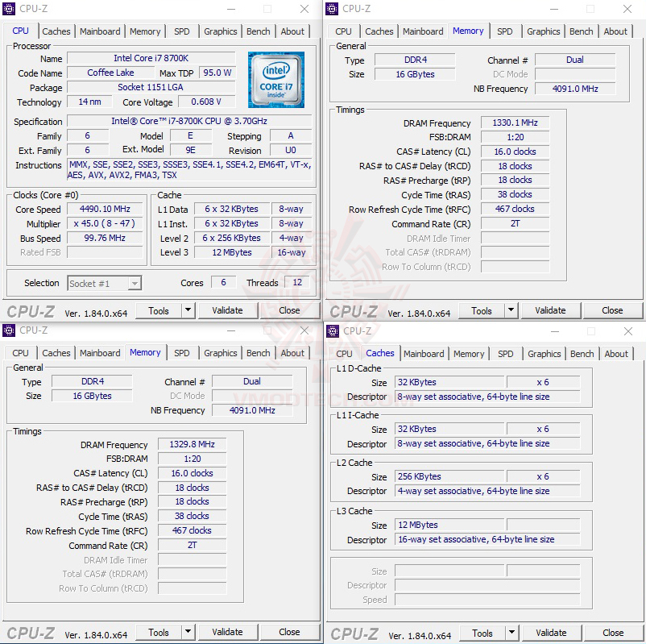Open the About tab in the top-left CPU window

(x=292, y=31)
